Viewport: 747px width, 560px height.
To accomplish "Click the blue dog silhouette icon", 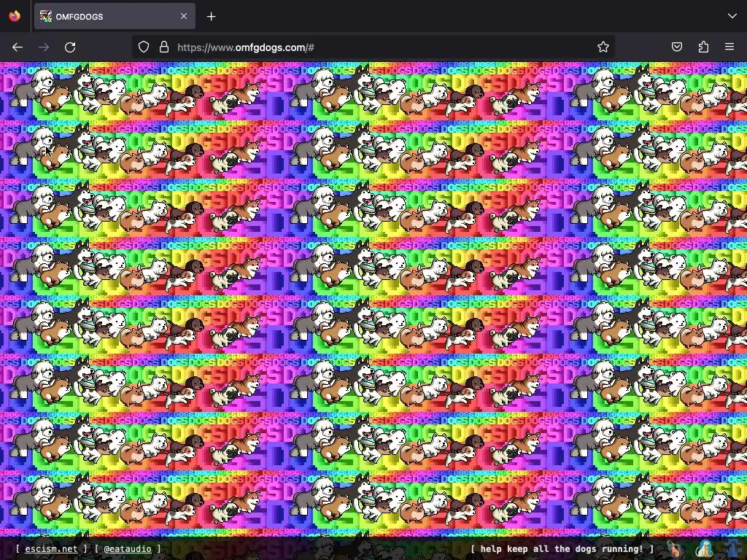I will [732, 549].
